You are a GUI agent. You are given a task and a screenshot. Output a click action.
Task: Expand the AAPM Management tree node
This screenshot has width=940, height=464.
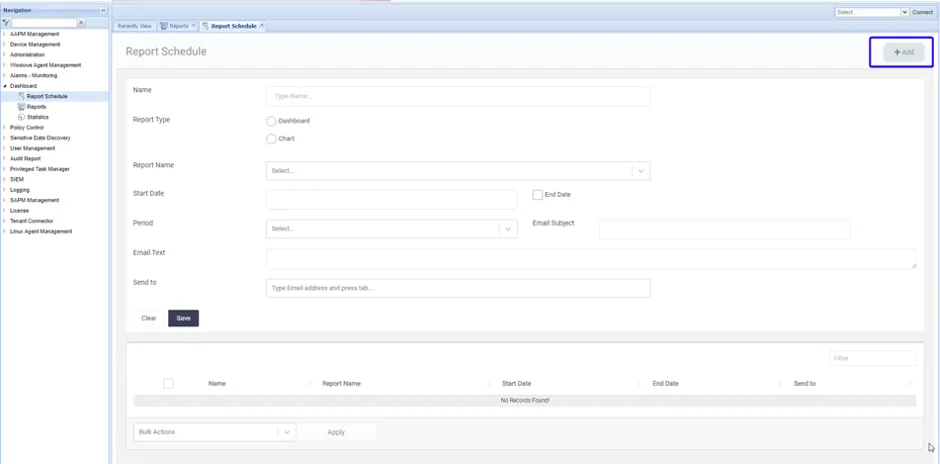[x=5, y=34]
